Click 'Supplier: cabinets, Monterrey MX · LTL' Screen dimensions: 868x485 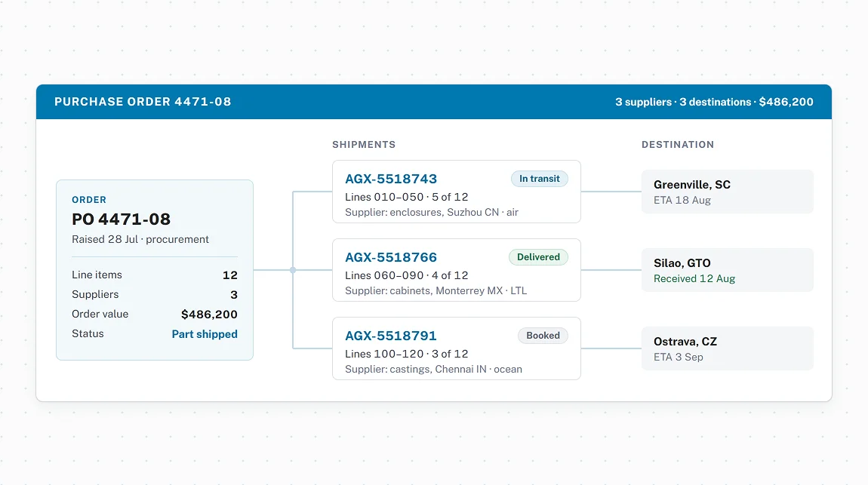click(436, 291)
